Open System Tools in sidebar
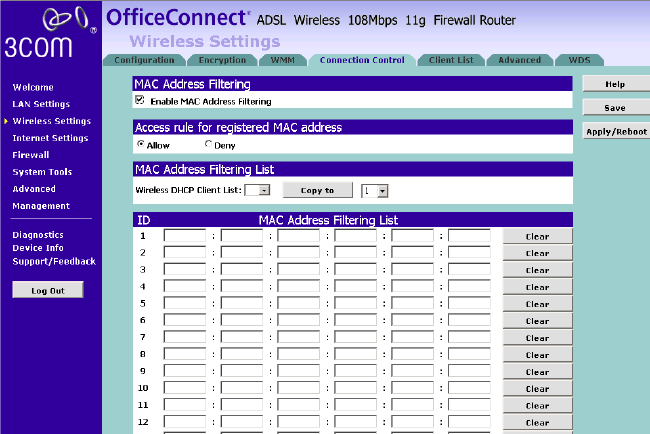 [42, 172]
